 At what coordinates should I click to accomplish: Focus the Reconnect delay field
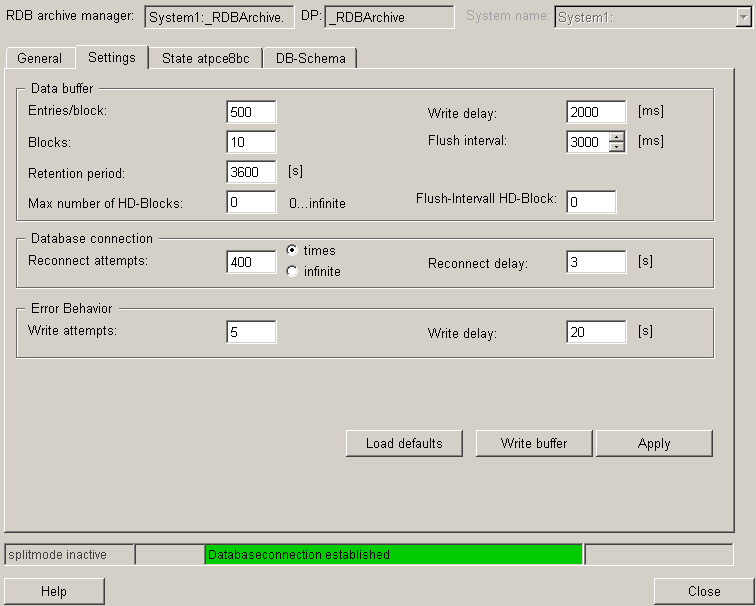tap(596, 262)
